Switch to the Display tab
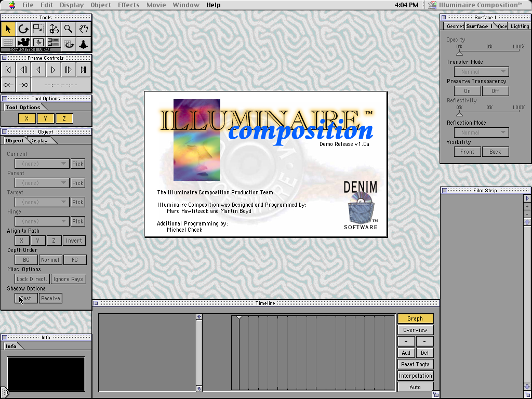 (x=38, y=140)
